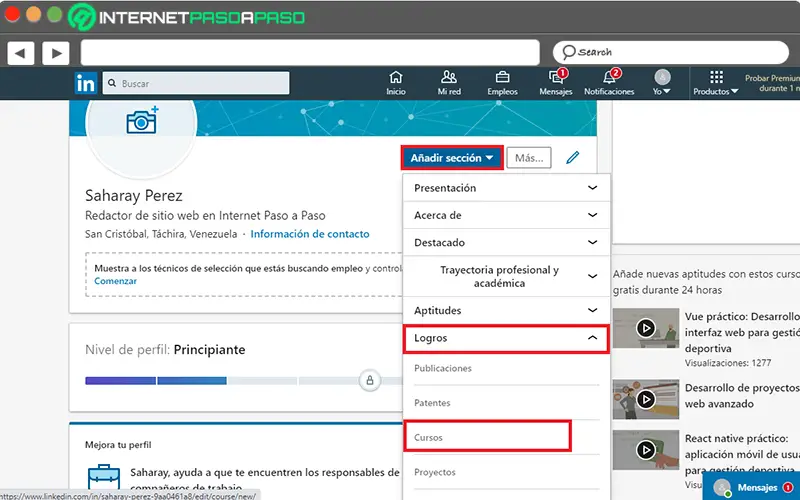This screenshot has height=500, width=800.
Task: Click the profile level progress bar
Action: (x=244, y=381)
